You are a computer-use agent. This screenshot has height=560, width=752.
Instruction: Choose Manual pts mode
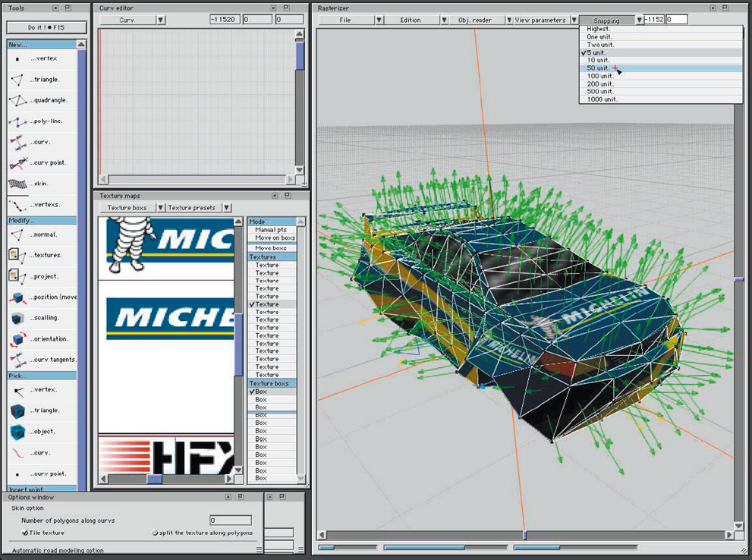(271, 230)
